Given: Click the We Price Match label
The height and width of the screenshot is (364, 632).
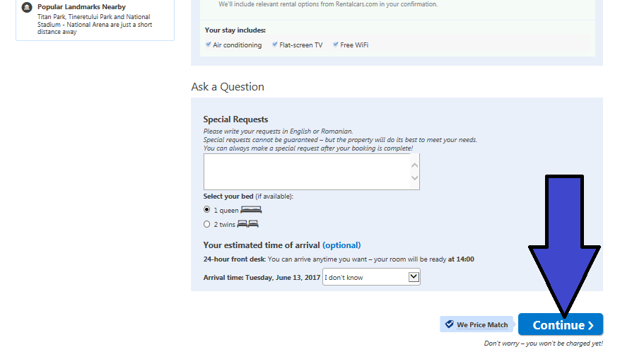Looking at the screenshot, I should (x=482, y=325).
